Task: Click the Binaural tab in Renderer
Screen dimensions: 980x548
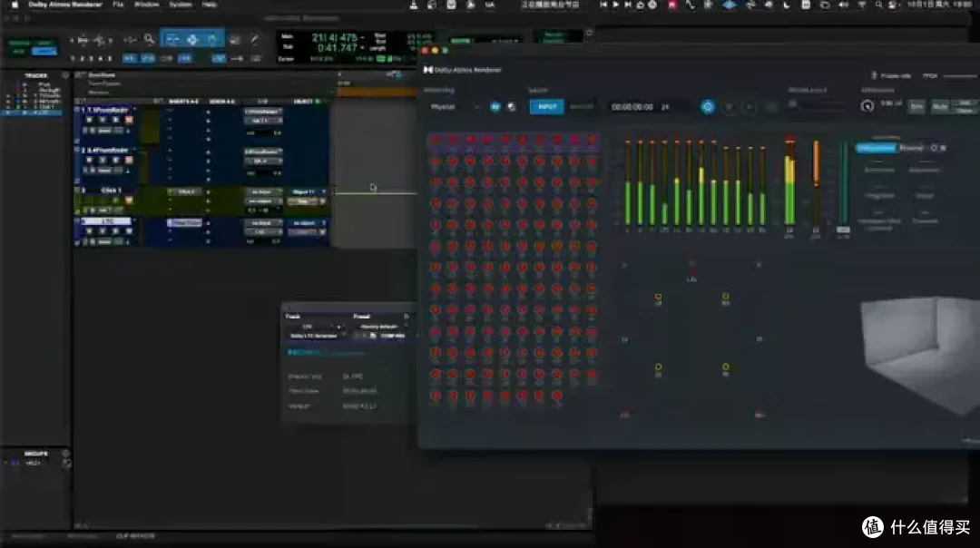Action: click(911, 148)
